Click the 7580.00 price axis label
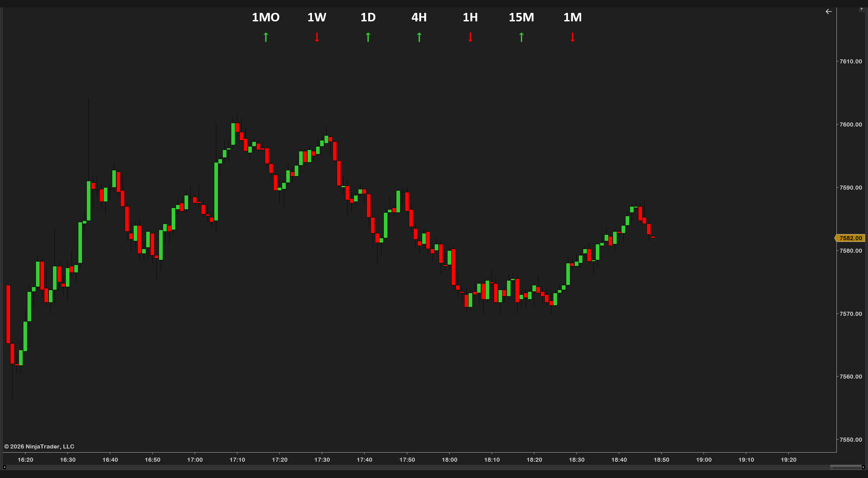The image size is (868, 478). 851,251
